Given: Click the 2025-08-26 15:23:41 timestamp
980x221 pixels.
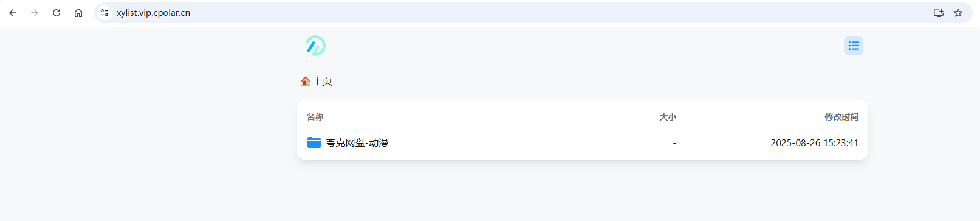Looking at the screenshot, I should point(814,143).
